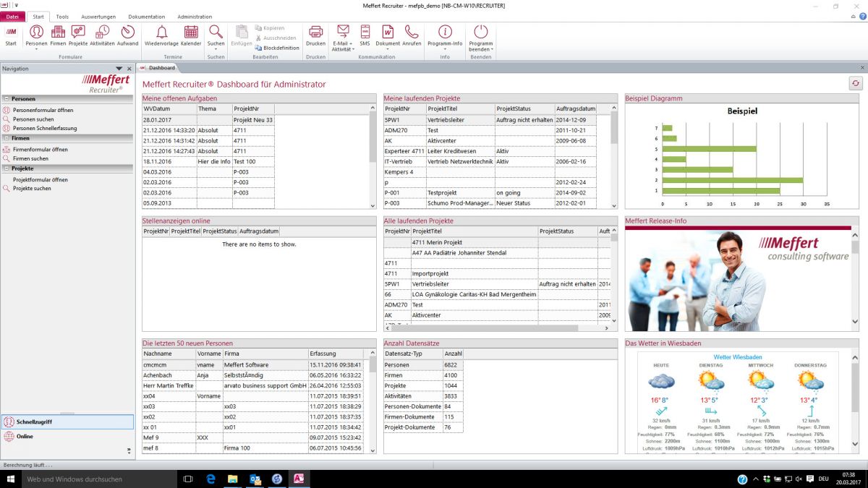
Task: Open the Datei tab
Action: [x=12, y=17]
